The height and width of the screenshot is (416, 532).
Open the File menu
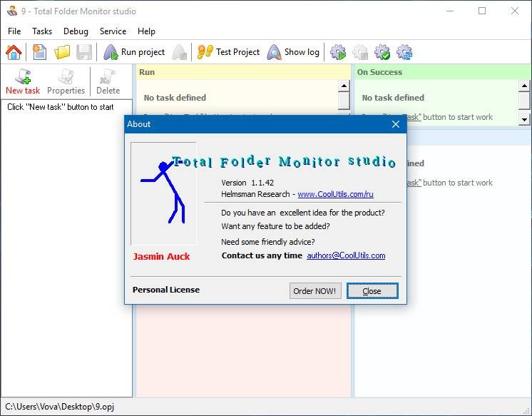(x=14, y=31)
